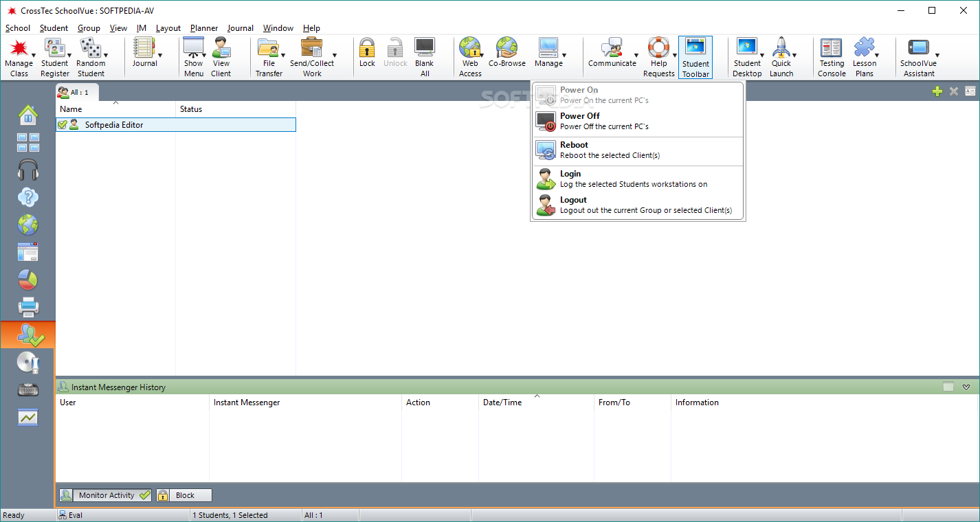Click the grey X delete group icon

(954, 91)
